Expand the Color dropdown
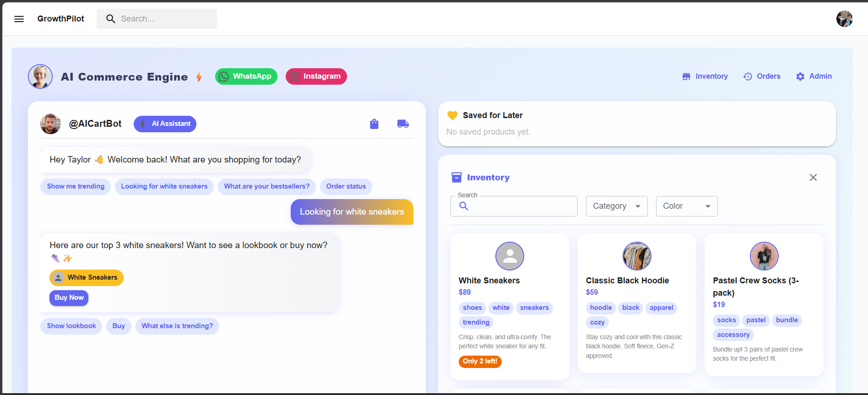 pyautogui.click(x=687, y=206)
